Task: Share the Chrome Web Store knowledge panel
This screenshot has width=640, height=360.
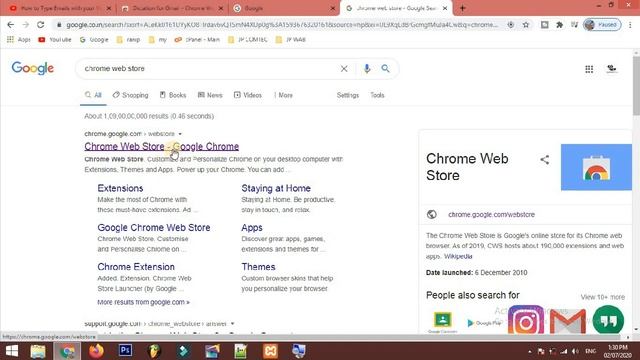Action: [544, 160]
